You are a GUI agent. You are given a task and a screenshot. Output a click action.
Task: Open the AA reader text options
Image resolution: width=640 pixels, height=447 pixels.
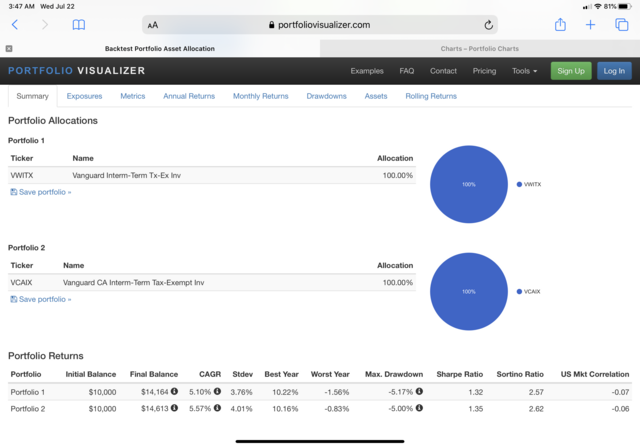point(153,25)
